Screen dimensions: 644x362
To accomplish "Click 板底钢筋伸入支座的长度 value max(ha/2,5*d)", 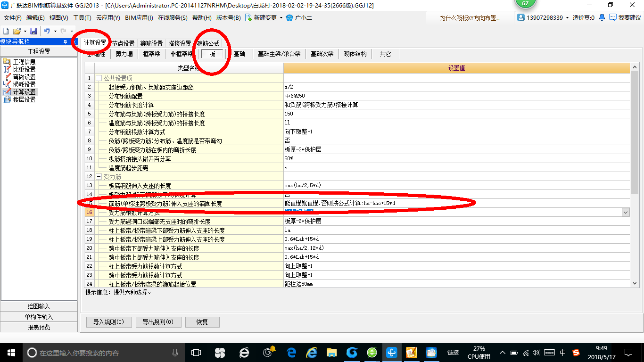I will (457, 185).
